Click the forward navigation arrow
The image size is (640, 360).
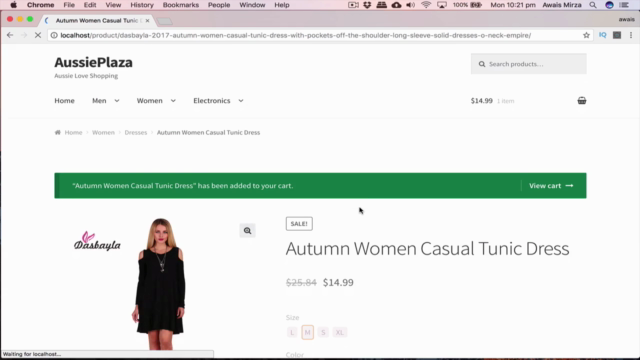point(24,35)
